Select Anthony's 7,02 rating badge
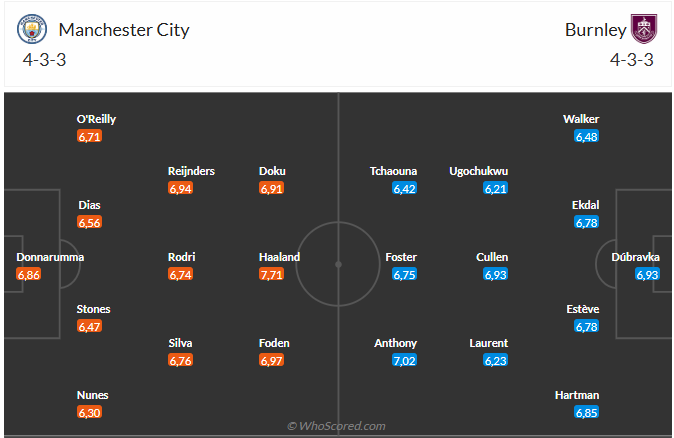Viewport: 674px width, 438px height. 404,360
